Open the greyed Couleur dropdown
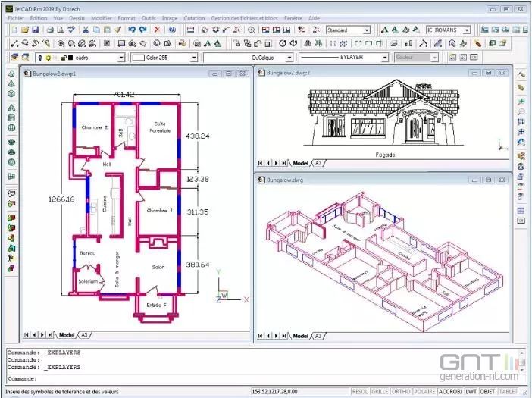 pyautogui.click(x=435, y=58)
